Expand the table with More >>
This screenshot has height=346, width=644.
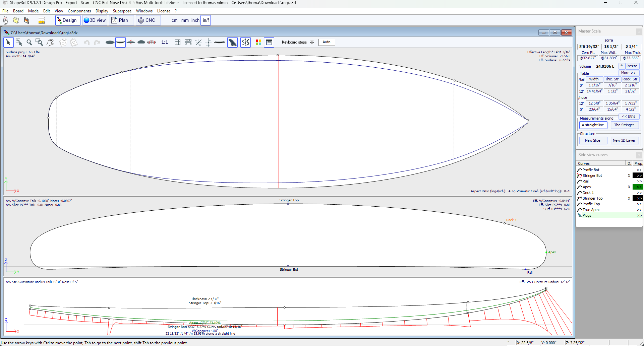[x=628, y=73]
